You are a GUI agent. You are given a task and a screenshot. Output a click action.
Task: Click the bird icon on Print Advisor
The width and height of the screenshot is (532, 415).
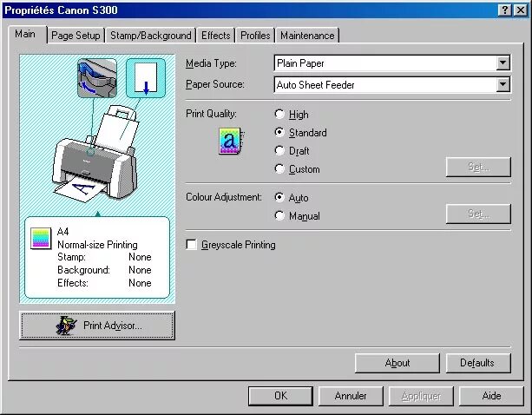click(66, 326)
